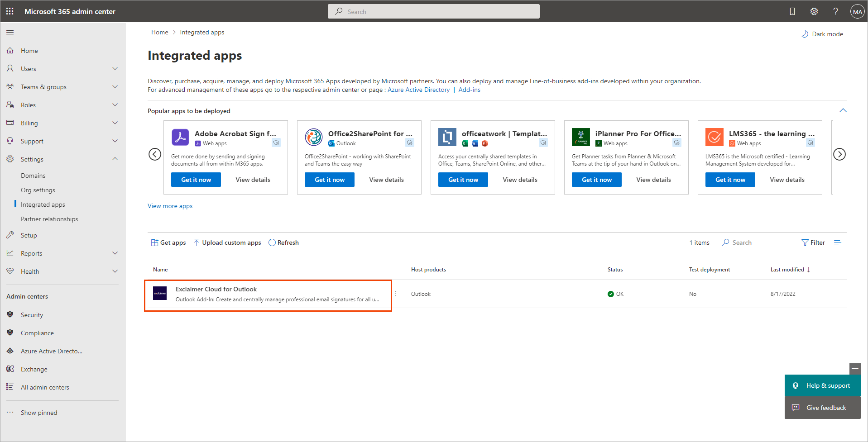Click View more apps link
The image size is (868, 442).
point(170,206)
